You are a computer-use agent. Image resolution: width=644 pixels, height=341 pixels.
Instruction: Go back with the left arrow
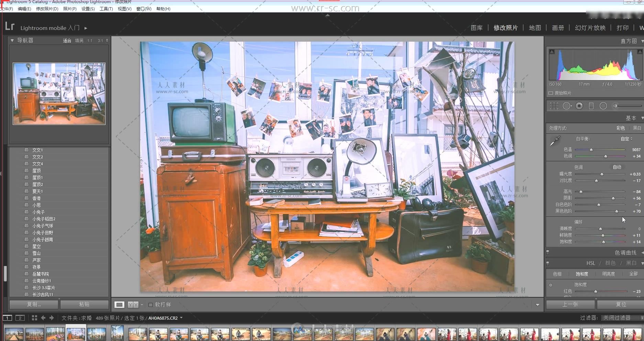coord(43,318)
